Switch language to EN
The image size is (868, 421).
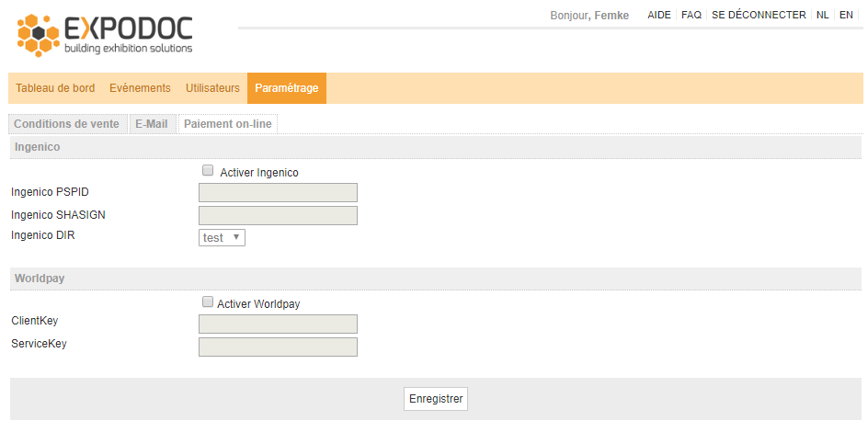[846, 15]
